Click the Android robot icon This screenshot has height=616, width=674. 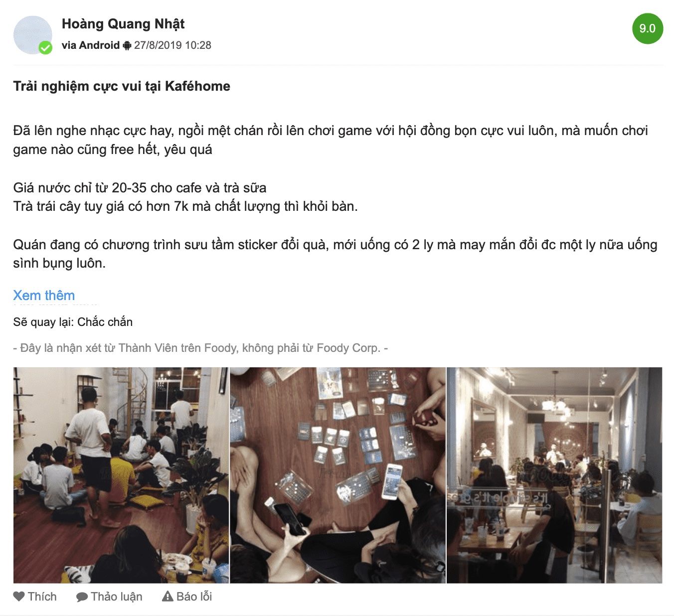tap(127, 45)
